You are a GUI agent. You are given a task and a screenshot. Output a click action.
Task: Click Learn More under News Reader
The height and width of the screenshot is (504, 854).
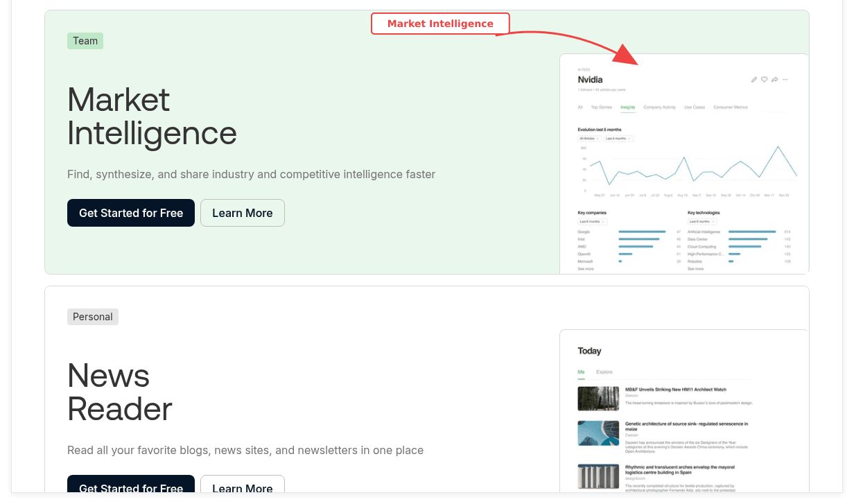(x=242, y=488)
